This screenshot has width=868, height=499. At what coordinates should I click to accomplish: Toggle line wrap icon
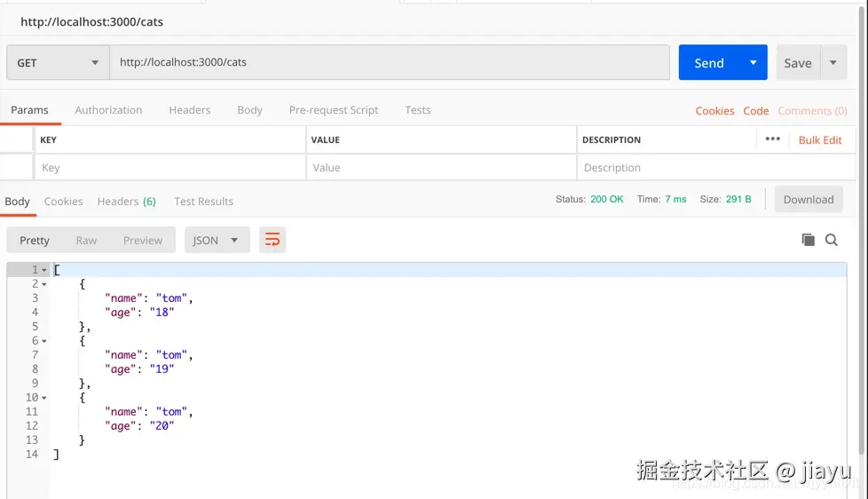click(272, 240)
